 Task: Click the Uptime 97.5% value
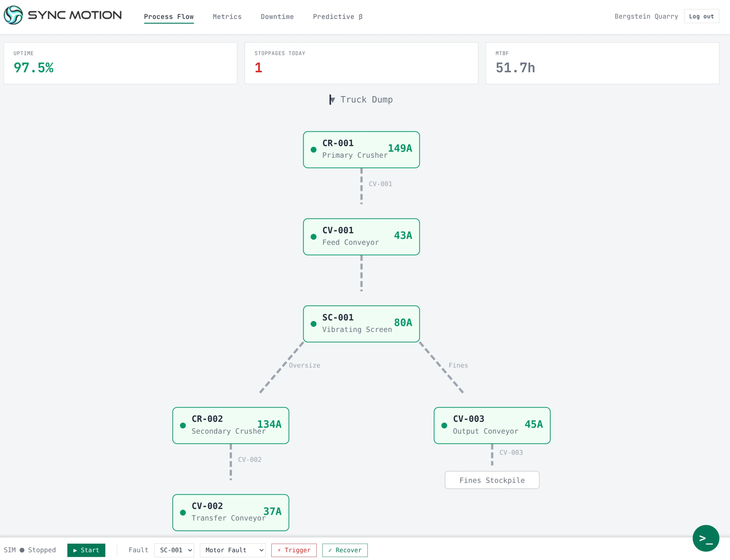(33, 68)
